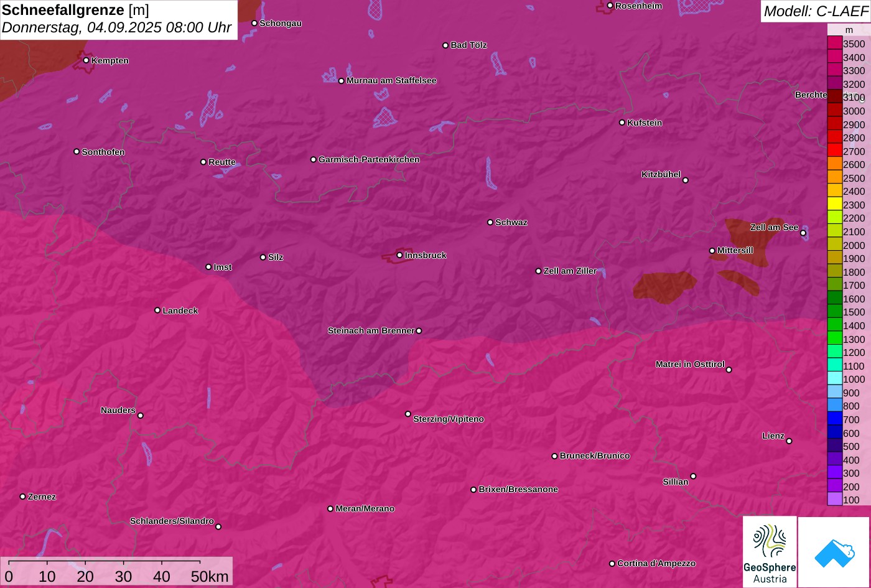Click the Sonthofen marker dot
Viewport: 871px width, 588px height.
[x=77, y=152]
